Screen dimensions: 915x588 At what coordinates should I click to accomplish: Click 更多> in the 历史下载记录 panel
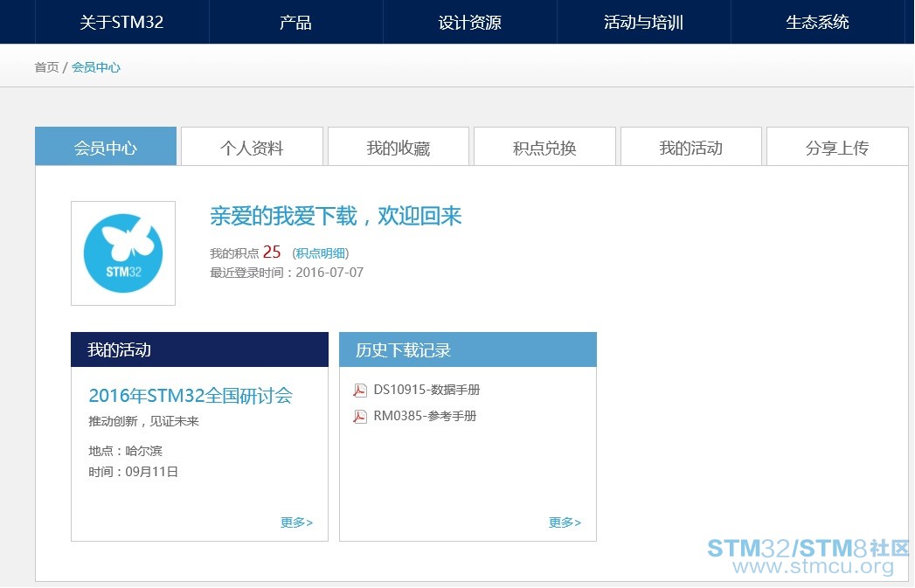coord(565,522)
